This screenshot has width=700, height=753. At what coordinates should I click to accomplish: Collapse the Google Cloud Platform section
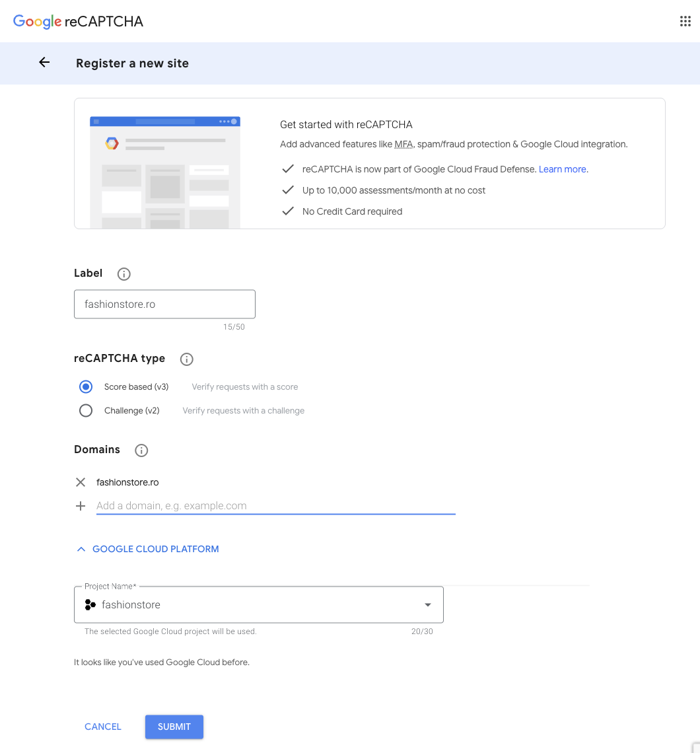148,549
